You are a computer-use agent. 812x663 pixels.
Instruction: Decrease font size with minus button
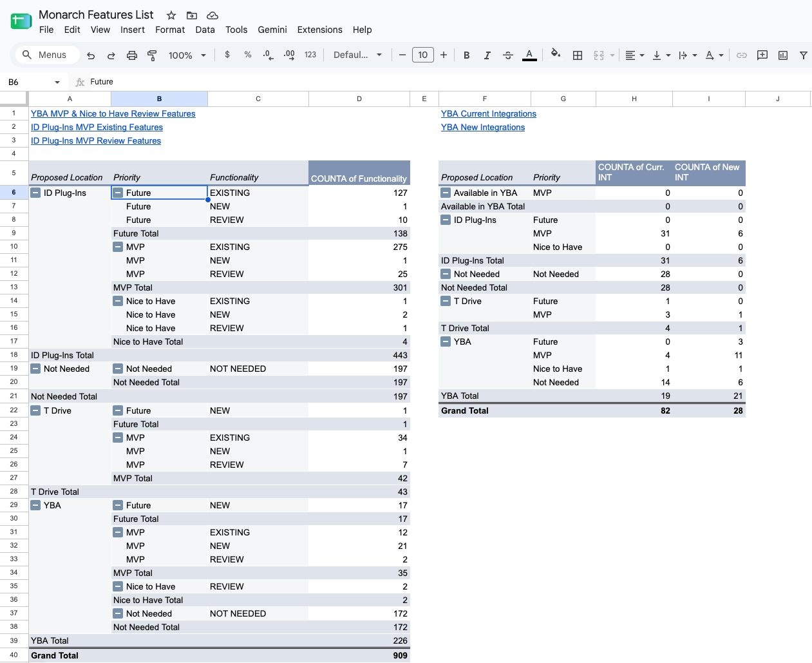[402, 55]
